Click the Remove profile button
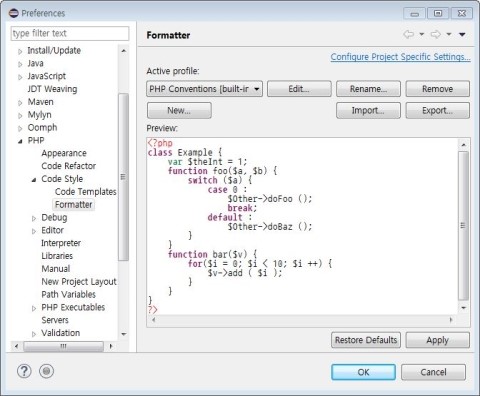The width and height of the screenshot is (480, 396). 437,89
